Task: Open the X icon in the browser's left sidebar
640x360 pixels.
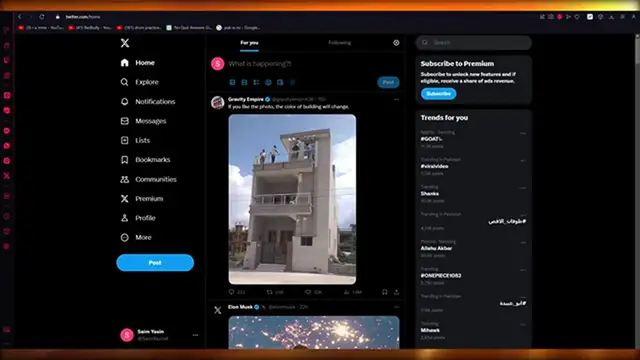Action: click(7, 176)
